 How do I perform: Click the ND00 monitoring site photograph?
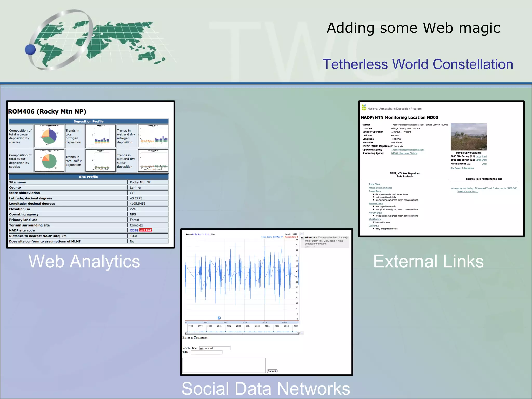[469, 137]
